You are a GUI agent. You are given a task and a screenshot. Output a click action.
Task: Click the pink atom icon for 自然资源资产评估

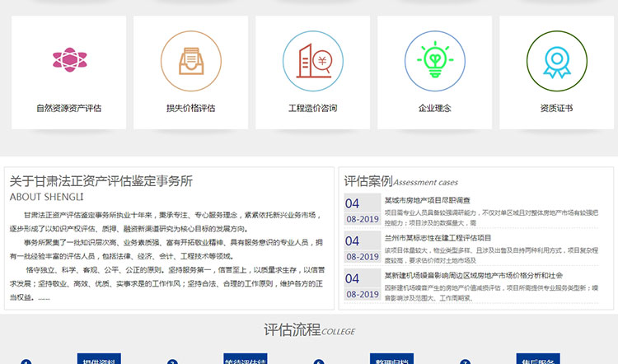pos(68,59)
